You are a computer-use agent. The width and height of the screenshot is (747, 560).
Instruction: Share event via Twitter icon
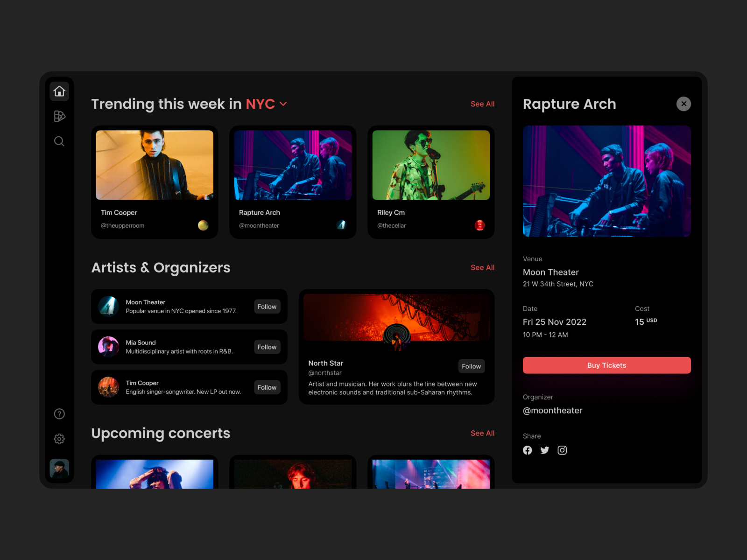(x=544, y=450)
